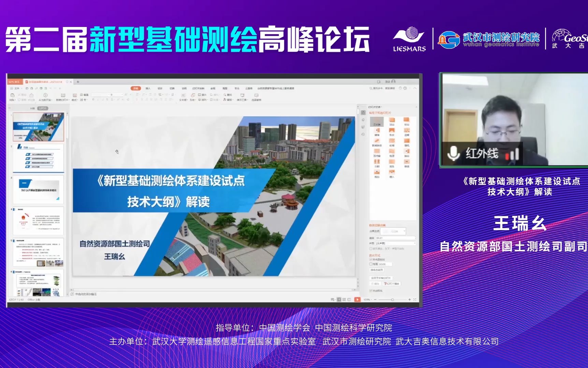Tick the 循环播放 loop sound checkbox
588x368 pixels.
(x=371, y=249)
